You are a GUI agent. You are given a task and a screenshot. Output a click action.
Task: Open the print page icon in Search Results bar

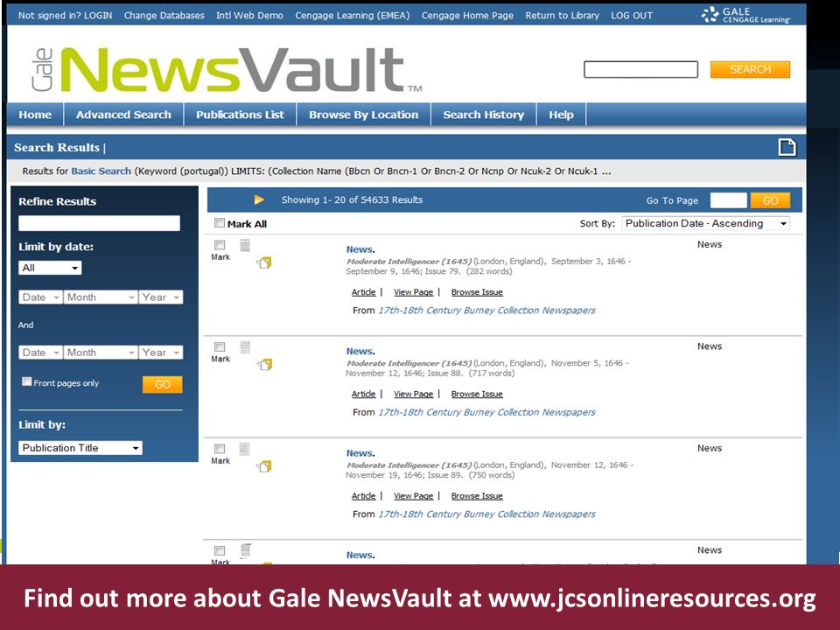[x=787, y=147]
